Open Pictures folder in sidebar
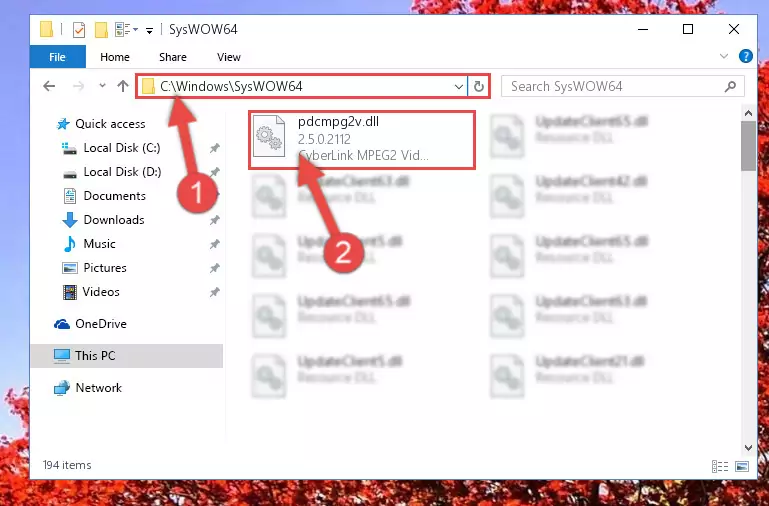This screenshot has height=506, width=769. 104,268
